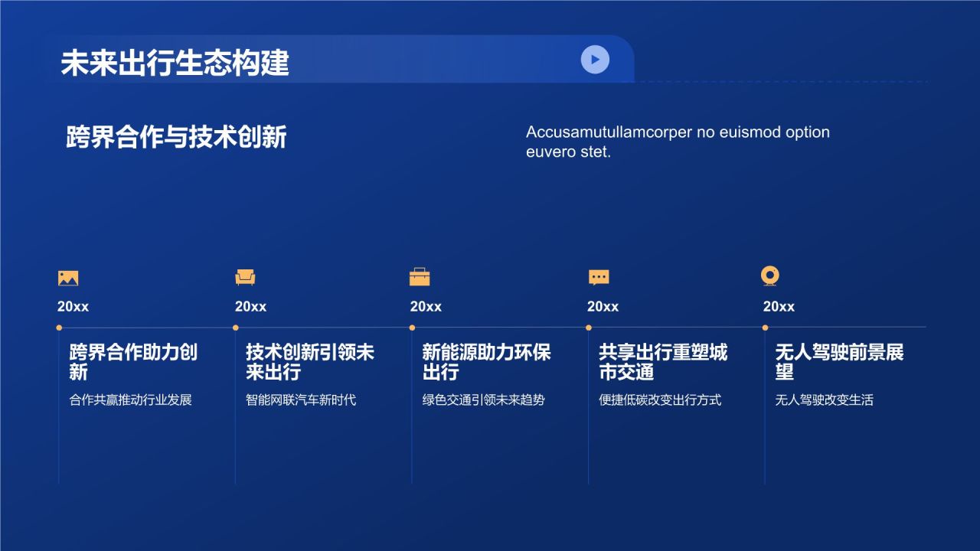
Task: Click the sofa icon above 技术创新引领未来出行
Action: (x=244, y=279)
